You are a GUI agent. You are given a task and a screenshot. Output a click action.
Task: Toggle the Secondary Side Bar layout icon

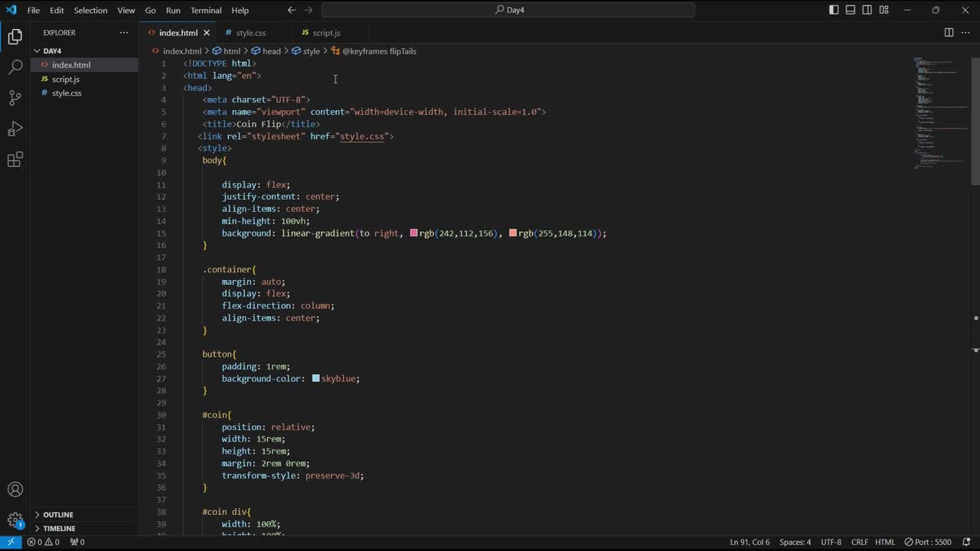point(867,10)
